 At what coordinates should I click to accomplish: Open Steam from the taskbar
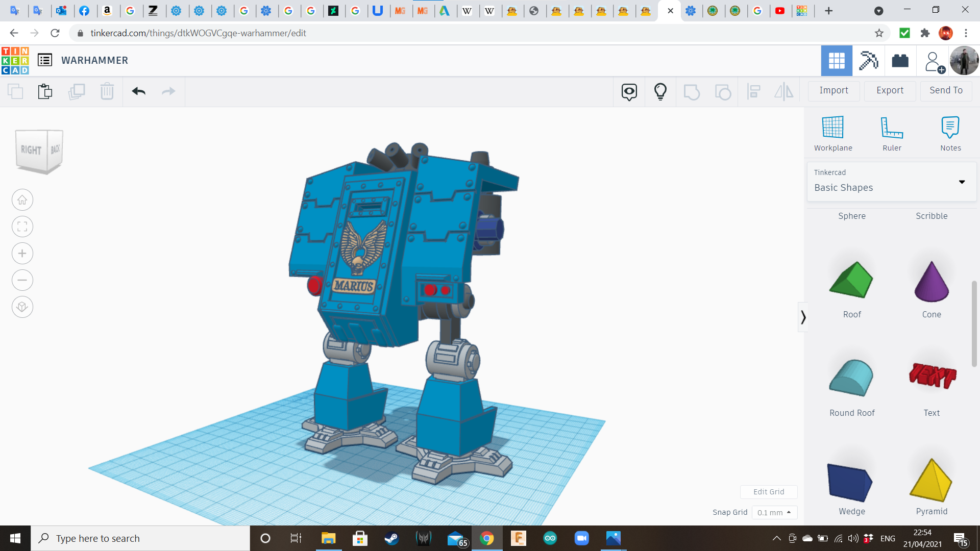[391, 538]
